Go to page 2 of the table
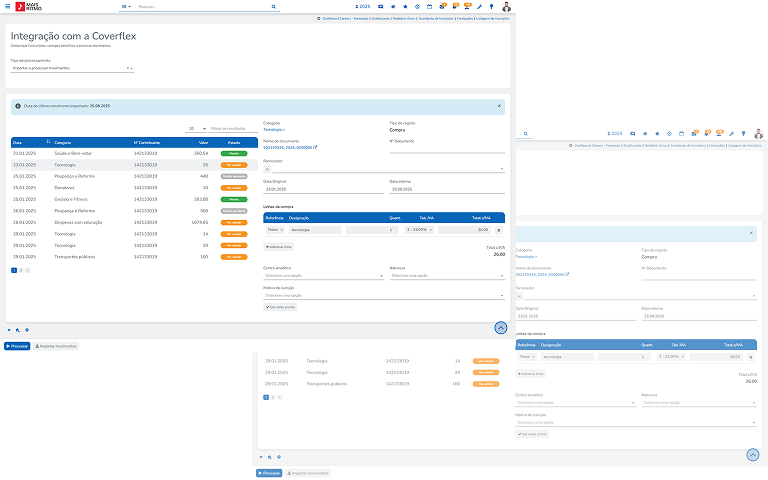768x480 pixels. coord(21,270)
